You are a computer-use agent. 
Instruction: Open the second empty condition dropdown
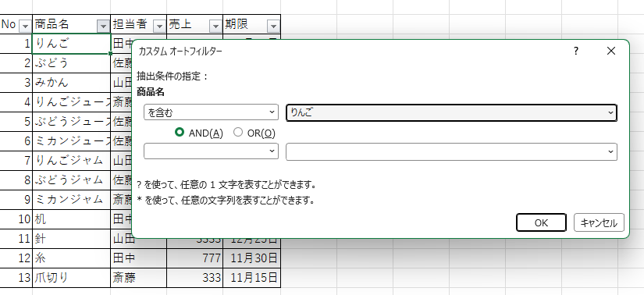(211, 151)
